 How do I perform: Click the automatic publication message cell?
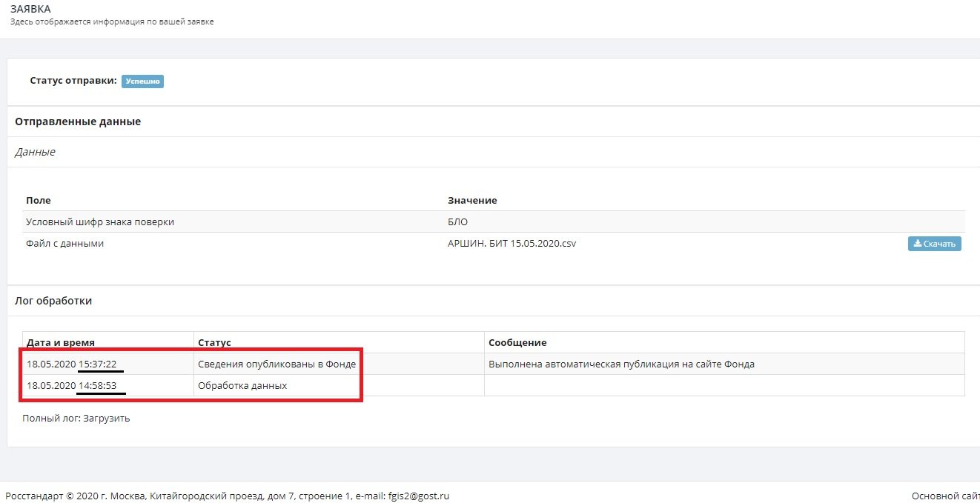point(621,364)
